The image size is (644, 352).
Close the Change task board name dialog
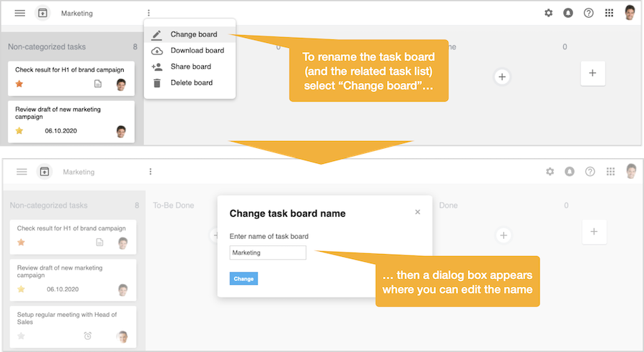coord(418,212)
